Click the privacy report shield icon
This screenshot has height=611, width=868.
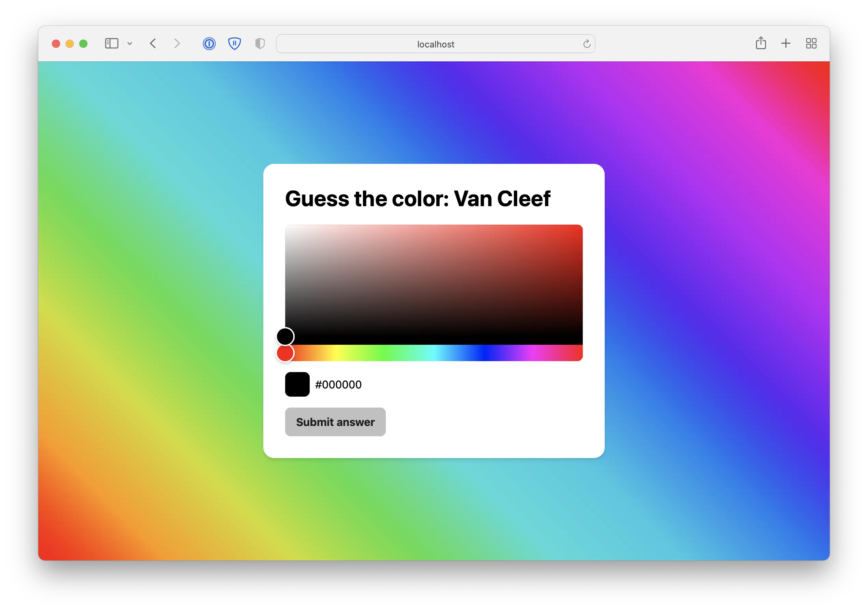(x=260, y=43)
